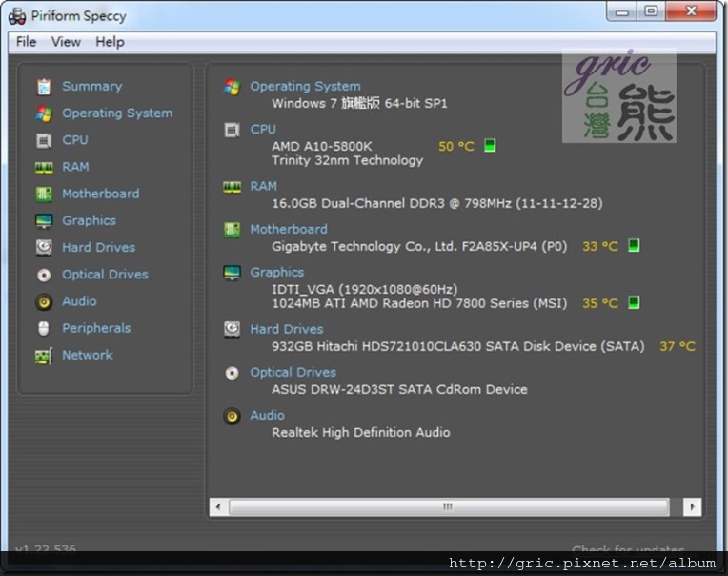Open the Help menu
The width and height of the screenshot is (728, 576).
coord(110,42)
